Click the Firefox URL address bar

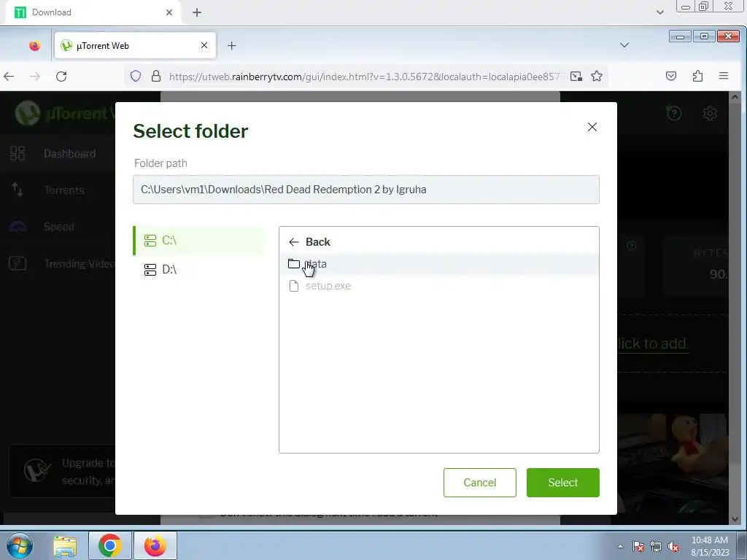365,76
